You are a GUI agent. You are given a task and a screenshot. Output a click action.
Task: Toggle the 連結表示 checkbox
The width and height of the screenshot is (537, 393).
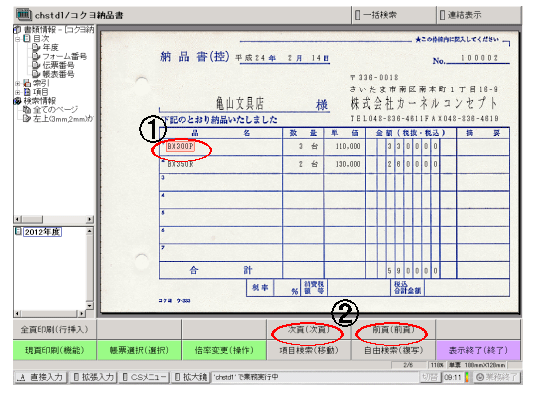pyautogui.click(x=442, y=15)
